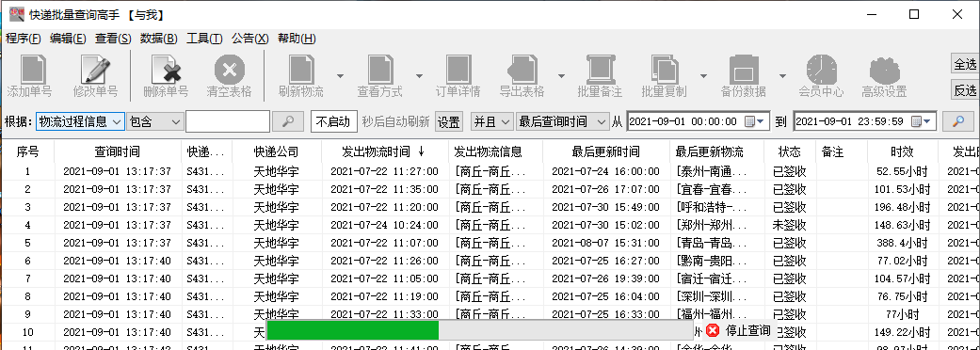Click the 备份数据 backup data icon
The width and height of the screenshot is (980, 350).
[744, 70]
